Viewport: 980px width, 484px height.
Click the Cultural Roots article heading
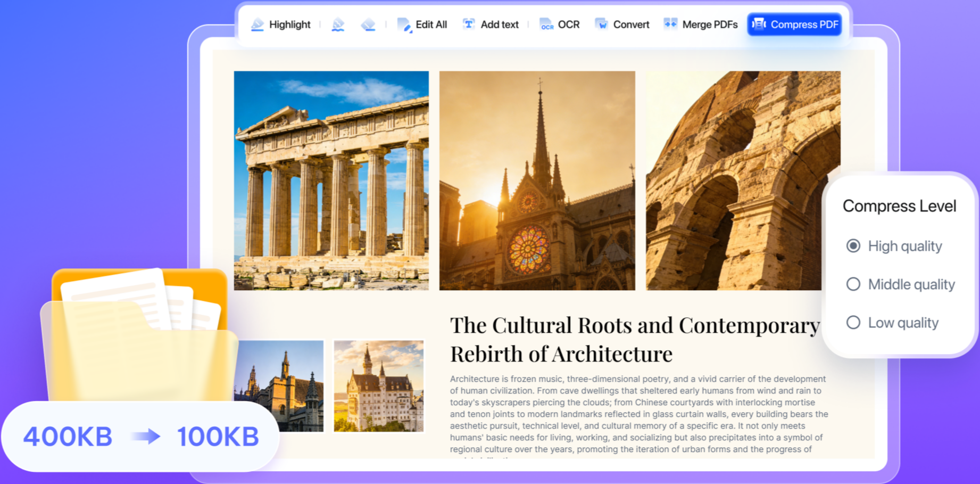634,339
